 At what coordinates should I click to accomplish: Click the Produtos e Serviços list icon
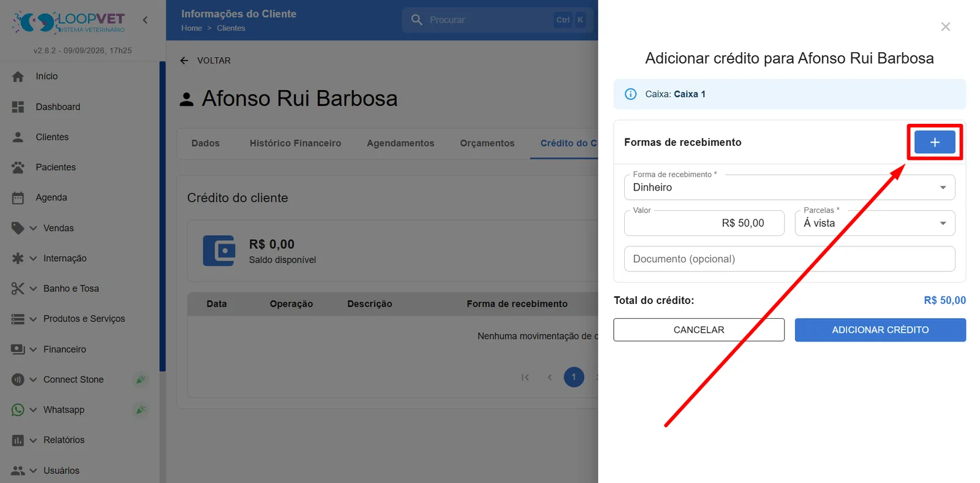(x=18, y=319)
